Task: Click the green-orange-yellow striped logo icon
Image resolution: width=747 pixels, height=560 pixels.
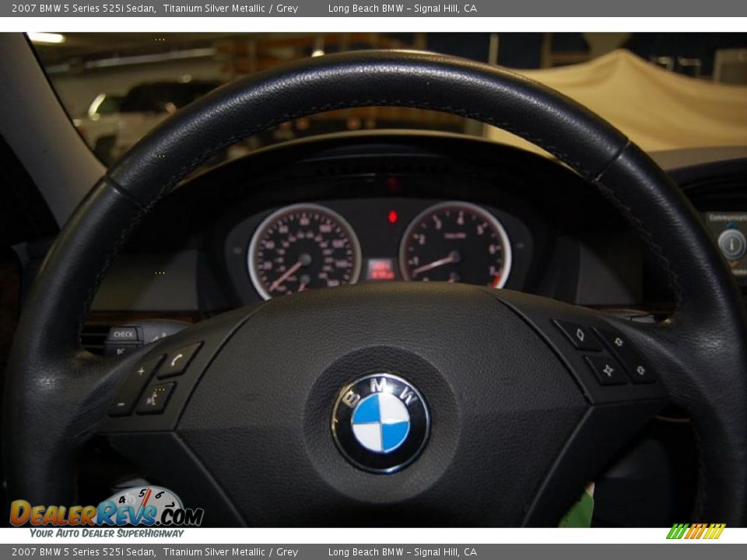Action: click(696, 531)
